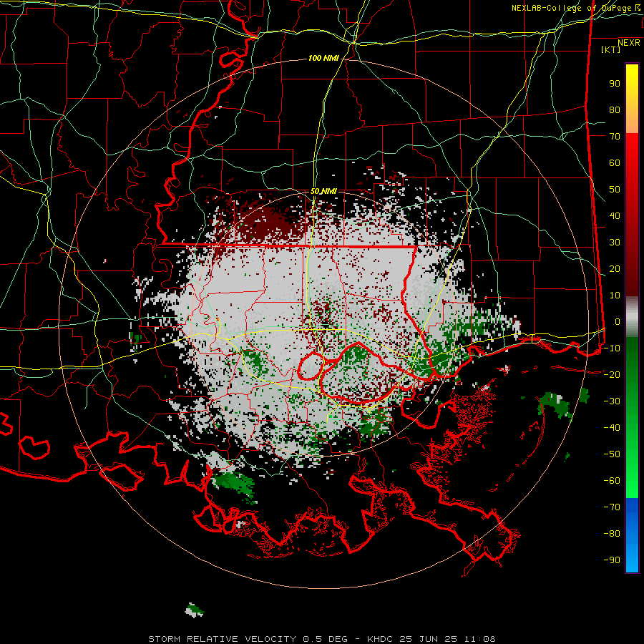This screenshot has width=644, height=644.
Task: Click the 10 value on the velocity scale
Action: 615,296
